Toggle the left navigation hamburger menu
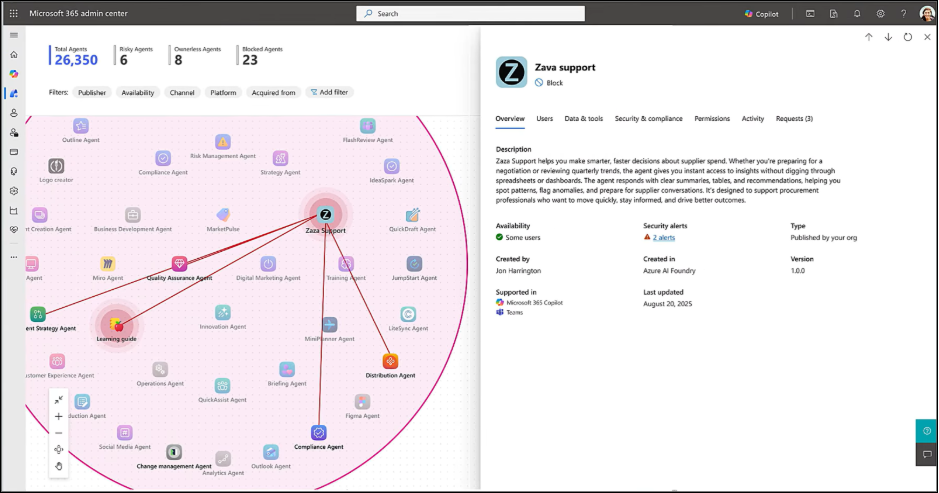 (x=13, y=35)
